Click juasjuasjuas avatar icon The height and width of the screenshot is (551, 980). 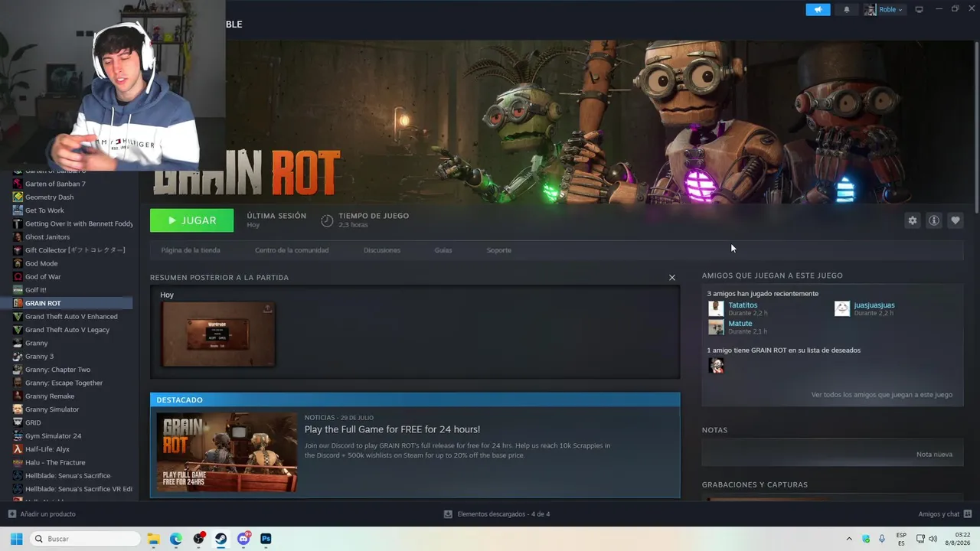842,308
